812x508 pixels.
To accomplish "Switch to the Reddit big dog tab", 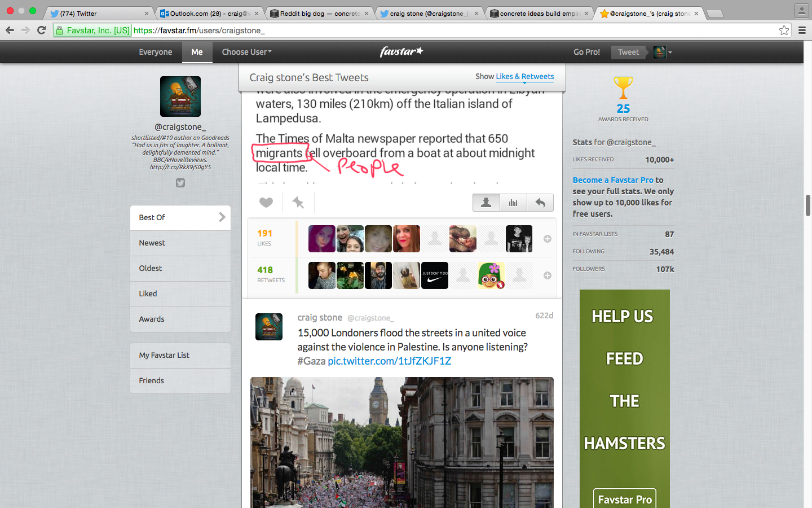I will point(319,13).
